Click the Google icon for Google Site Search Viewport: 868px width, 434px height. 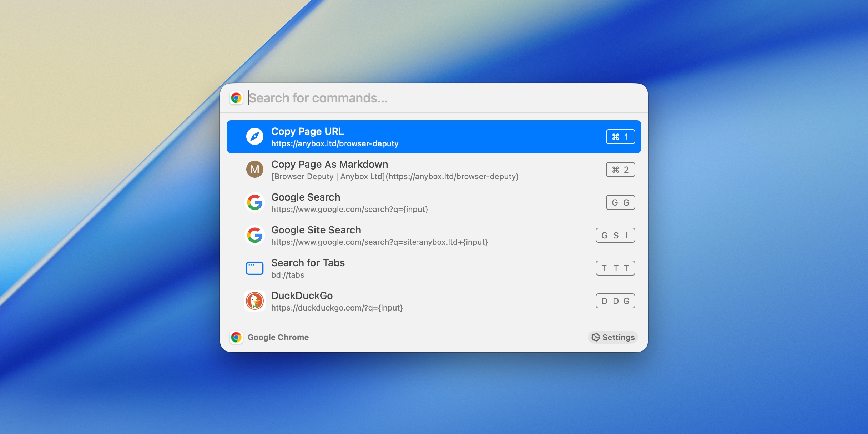tap(255, 235)
